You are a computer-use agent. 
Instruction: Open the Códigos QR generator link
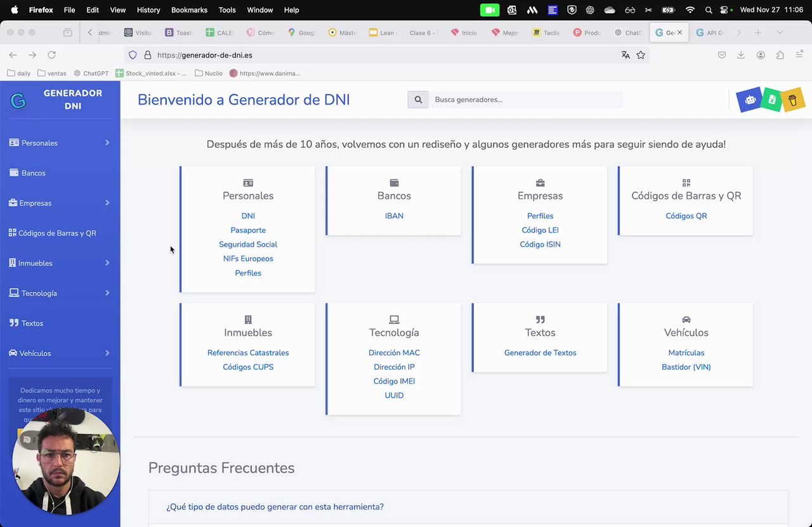click(686, 216)
